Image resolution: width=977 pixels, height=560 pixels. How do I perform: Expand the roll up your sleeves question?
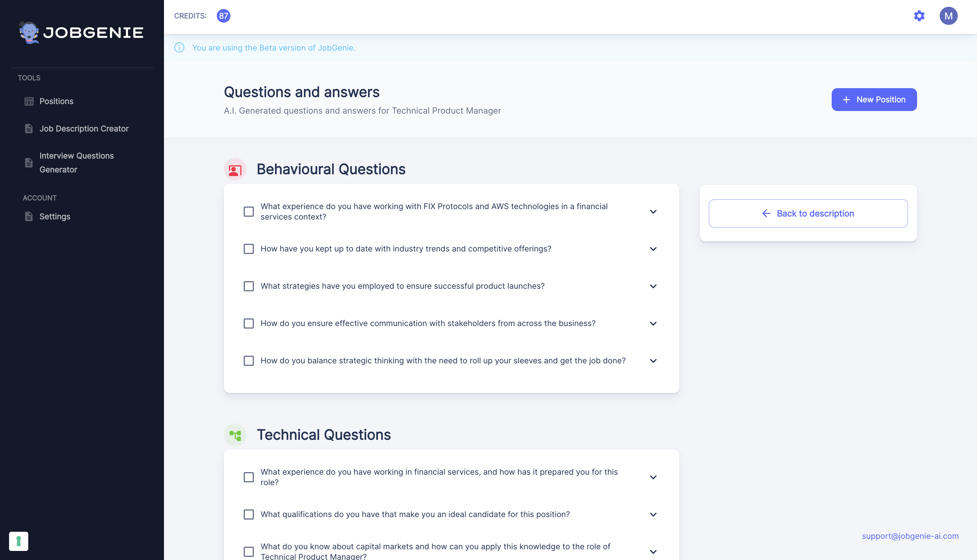pyautogui.click(x=653, y=361)
